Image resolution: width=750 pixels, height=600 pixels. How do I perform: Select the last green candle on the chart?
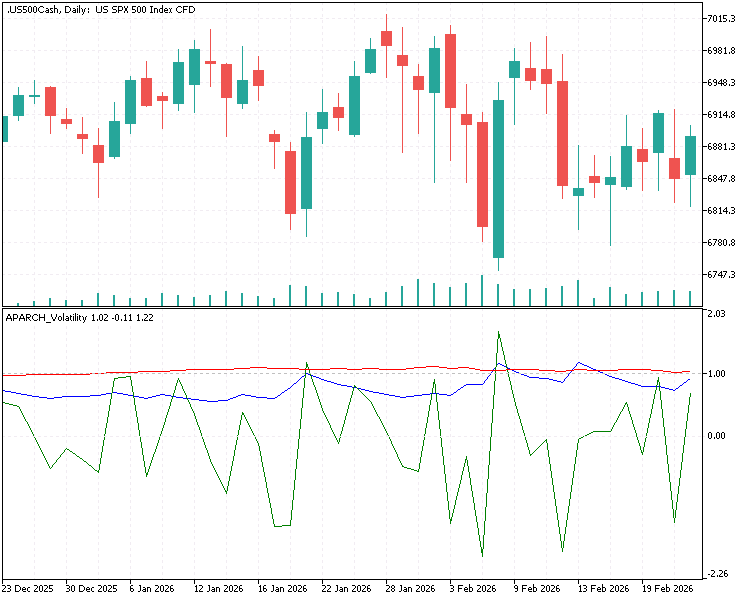coord(690,156)
